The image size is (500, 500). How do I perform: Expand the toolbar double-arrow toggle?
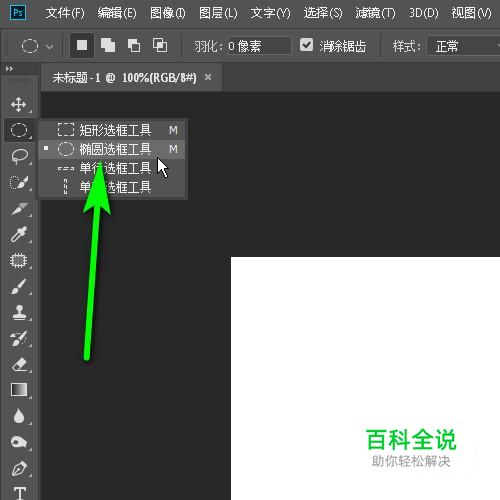click(x=9, y=69)
